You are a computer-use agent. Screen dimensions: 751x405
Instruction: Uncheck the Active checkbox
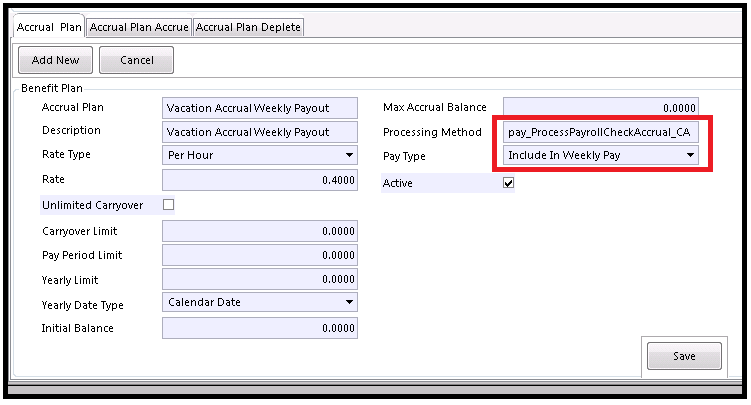coord(508,183)
